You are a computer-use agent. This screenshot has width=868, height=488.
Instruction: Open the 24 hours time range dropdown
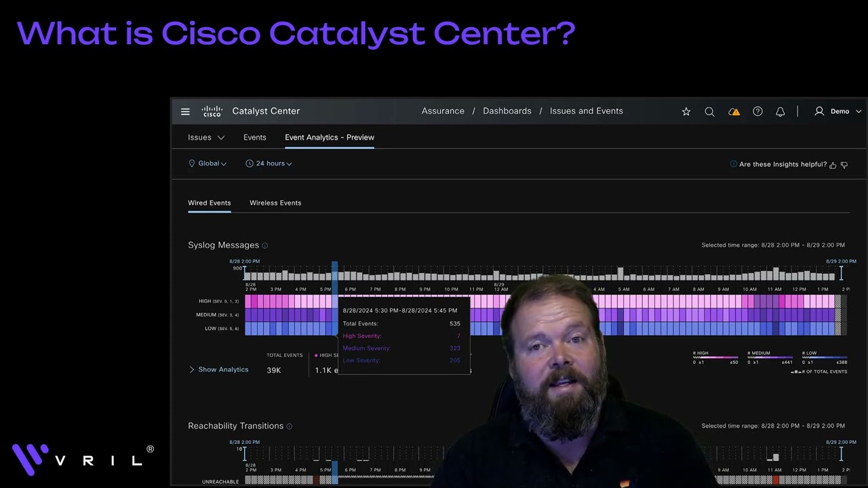[x=274, y=163]
